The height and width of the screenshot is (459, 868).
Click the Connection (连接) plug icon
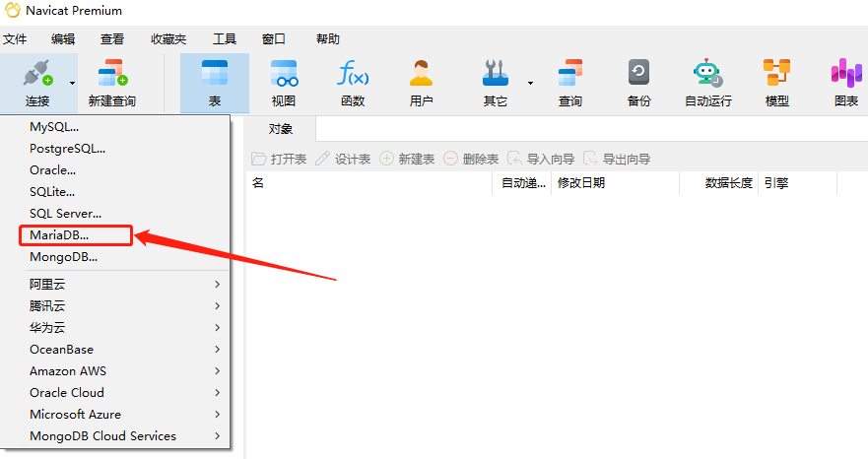(x=37, y=73)
